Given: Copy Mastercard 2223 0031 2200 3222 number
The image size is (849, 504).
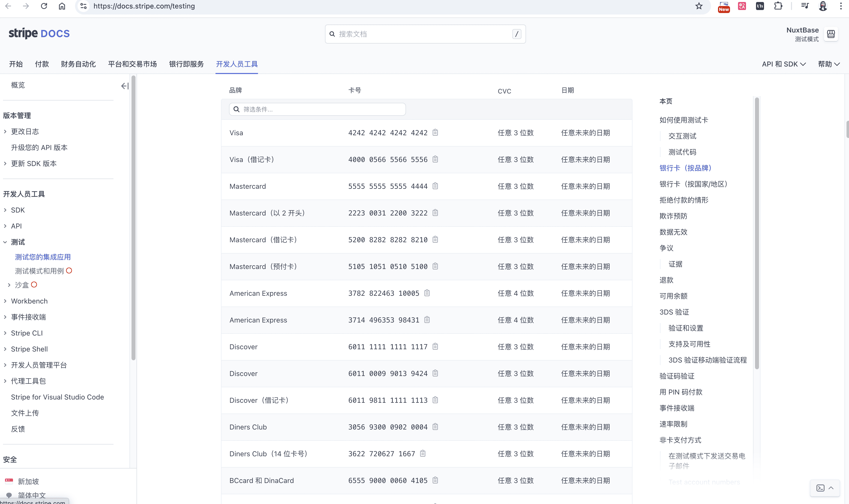Looking at the screenshot, I should [x=435, y=213].
